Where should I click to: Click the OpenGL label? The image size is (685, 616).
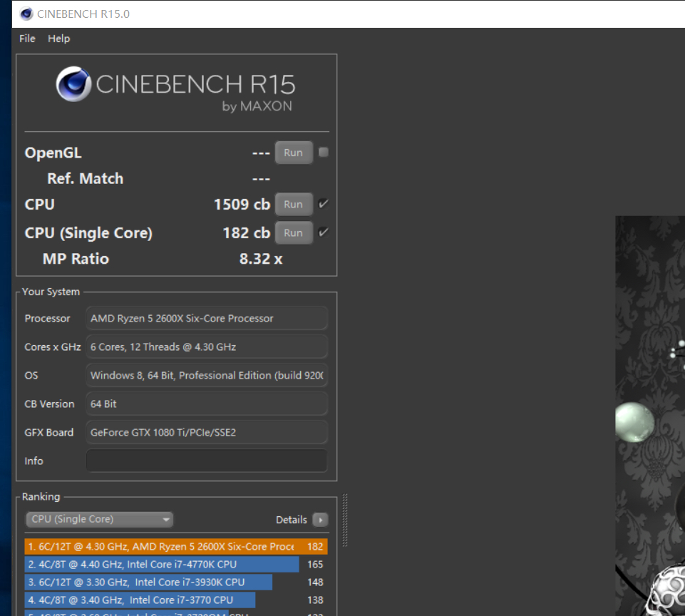[53, 153]
